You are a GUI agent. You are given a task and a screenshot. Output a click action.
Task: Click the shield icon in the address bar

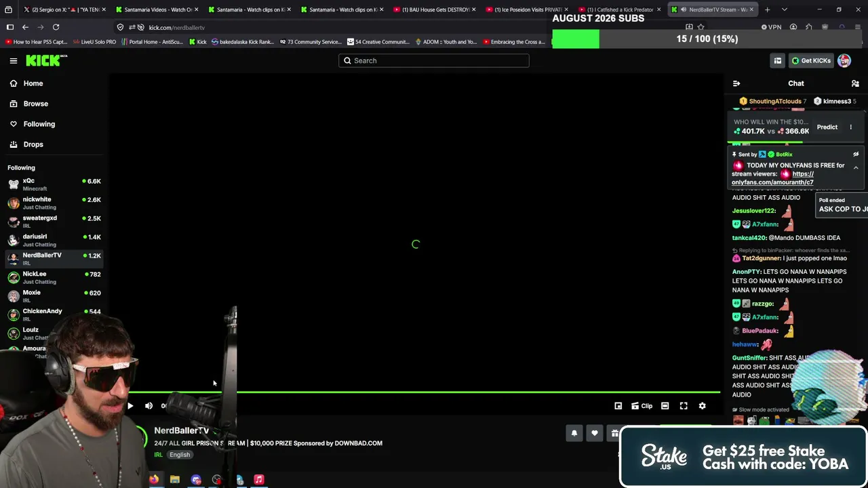pos(120,27)
